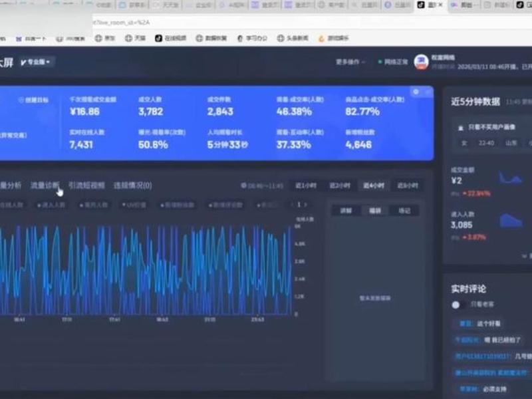This screenshot has width=532, height=399.
Task: Click the 进入人数 mini trend chart
Action: tap(511, 221)
